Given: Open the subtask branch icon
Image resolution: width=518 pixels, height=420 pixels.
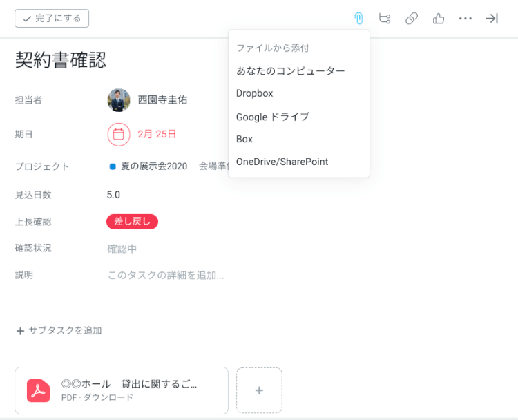Looking at the screenshot, I should pos(385,19).
